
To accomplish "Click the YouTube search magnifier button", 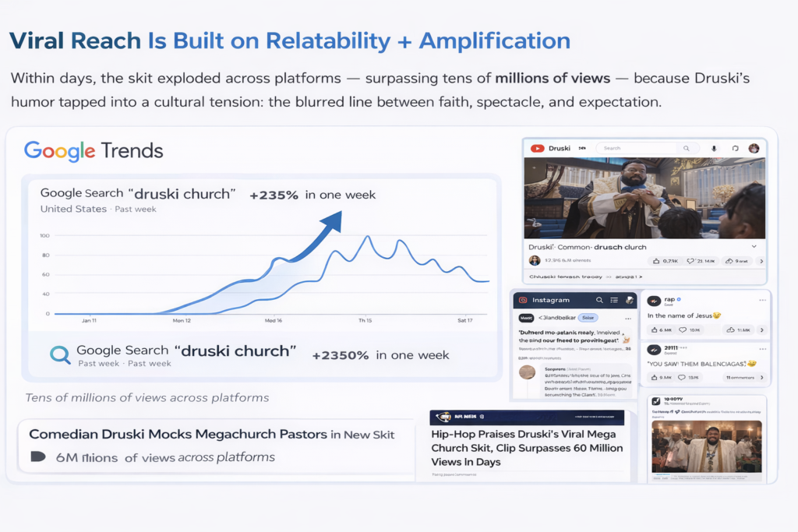I will pos(687,148).
